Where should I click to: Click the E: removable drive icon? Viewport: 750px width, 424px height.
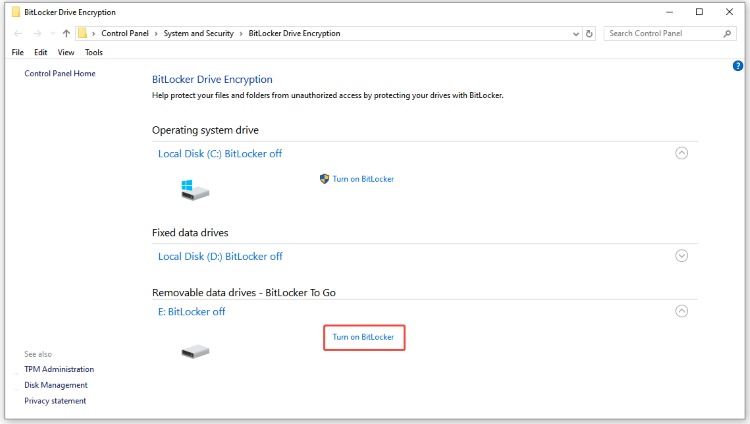195,352
